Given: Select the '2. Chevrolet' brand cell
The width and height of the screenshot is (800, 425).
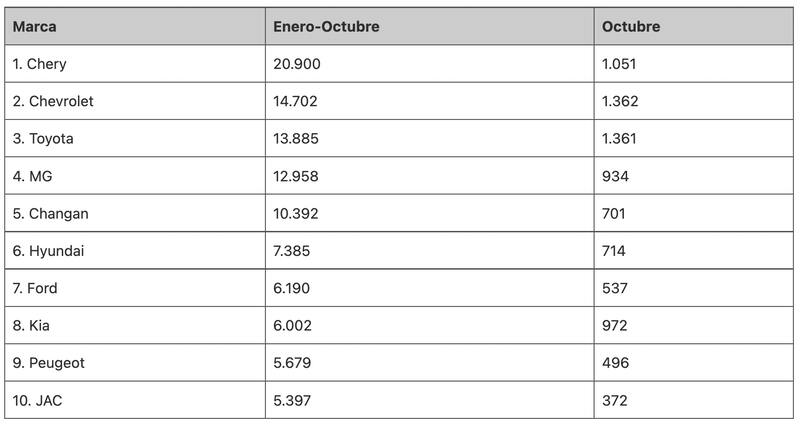Looking at the screenshot, I should (53, 101).
